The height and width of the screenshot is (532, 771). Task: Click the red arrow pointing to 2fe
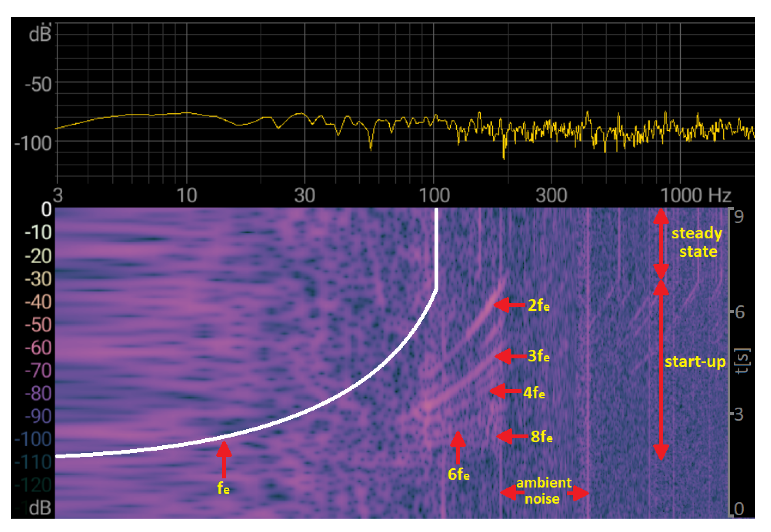click(x=509, y=305)
